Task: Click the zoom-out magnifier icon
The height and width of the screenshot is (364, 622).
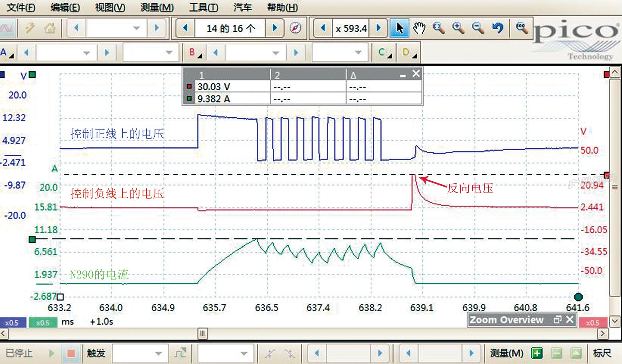Action: (478, 28)
